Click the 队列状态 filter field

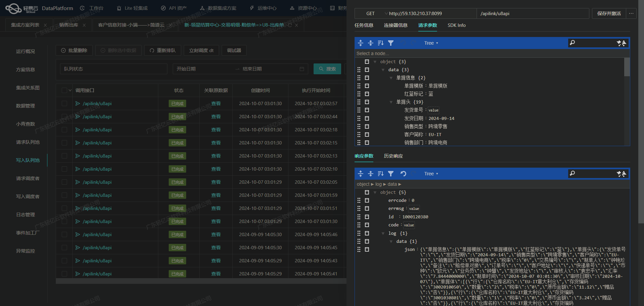click(114, 69)
